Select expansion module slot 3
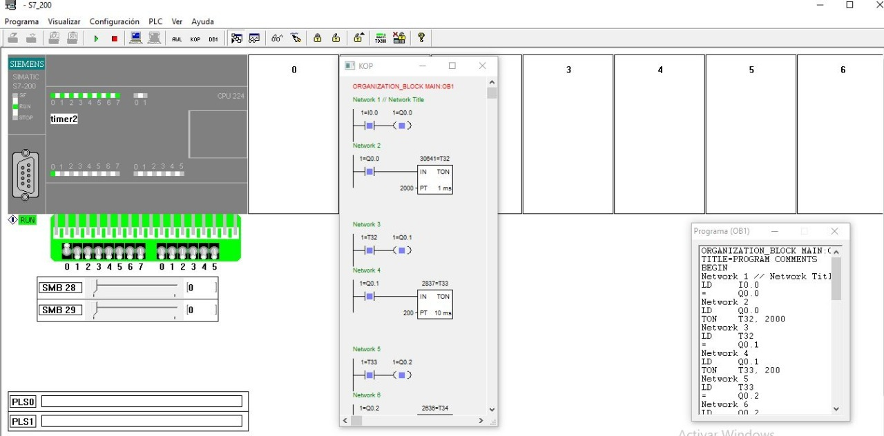Screen dimensions: 884x436 point(568,134)
